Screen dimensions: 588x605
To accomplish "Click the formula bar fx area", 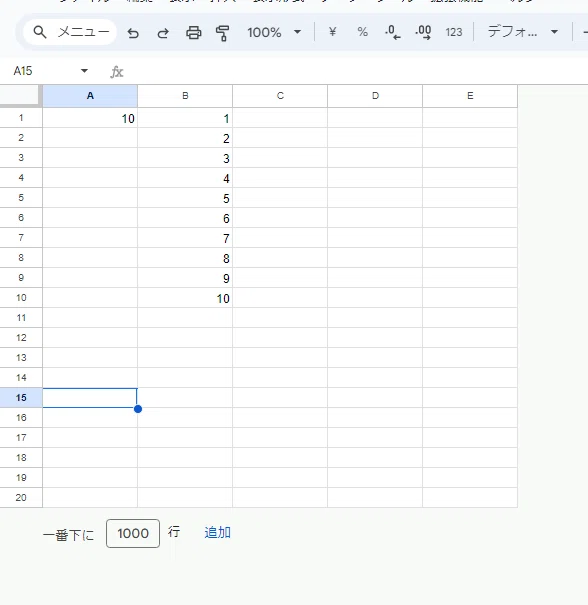I will (347, 71).
